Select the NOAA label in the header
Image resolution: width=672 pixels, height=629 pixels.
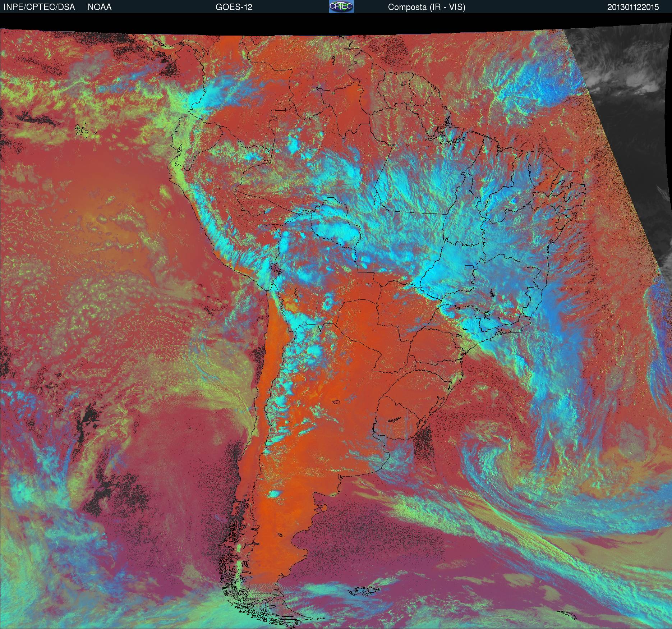pos(100,7)
